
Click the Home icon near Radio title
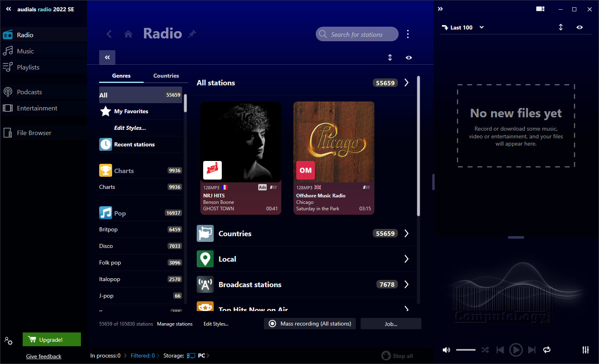[128, 34]
